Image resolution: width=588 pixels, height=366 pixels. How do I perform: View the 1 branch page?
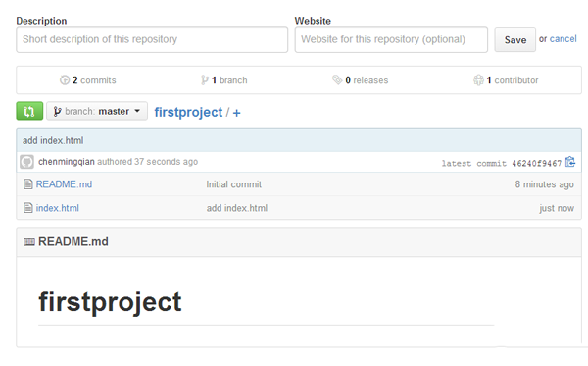[229, 80]
